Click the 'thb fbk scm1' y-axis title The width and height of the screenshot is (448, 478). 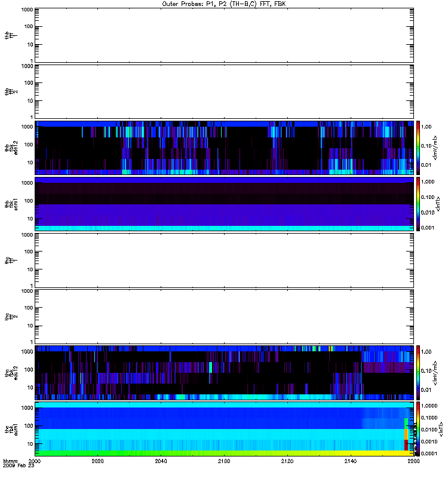pyautogui.click(x=11, y=204)
